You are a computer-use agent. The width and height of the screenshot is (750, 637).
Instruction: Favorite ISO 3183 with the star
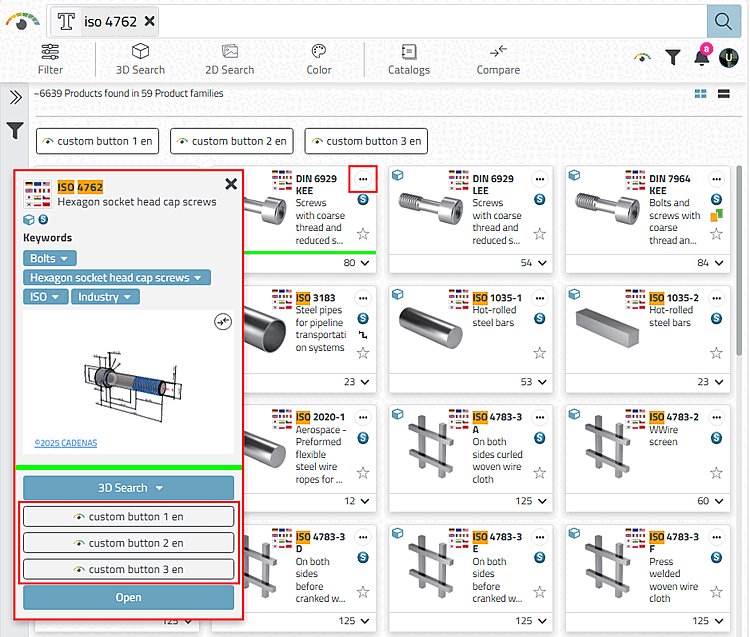click(363, 353)
